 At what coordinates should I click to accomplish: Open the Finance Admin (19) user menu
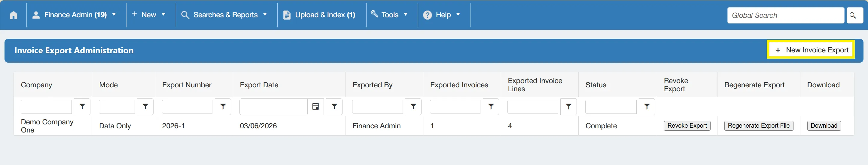point(75,15)
